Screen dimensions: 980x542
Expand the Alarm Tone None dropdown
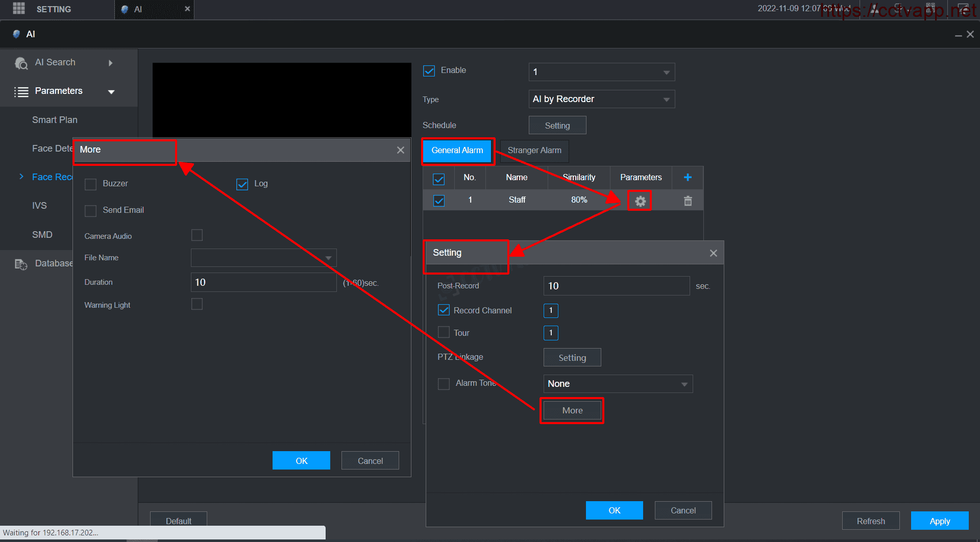618,384
